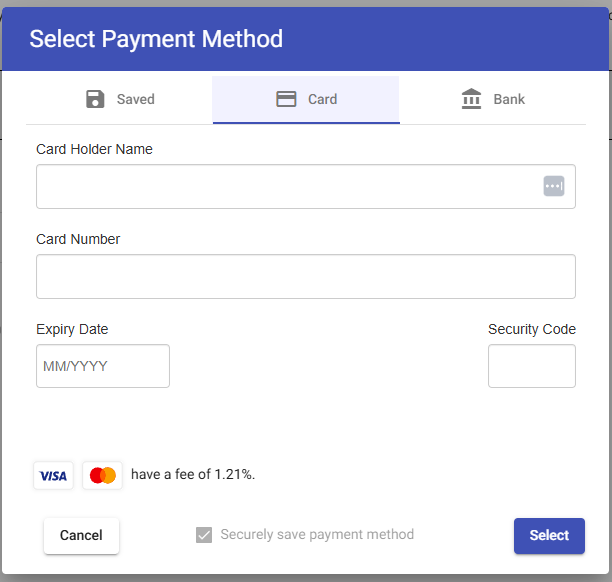Click the Cancel button
The height and width of the screenshot is (582, 612).
pyautogui.click(x=81, y=536)
